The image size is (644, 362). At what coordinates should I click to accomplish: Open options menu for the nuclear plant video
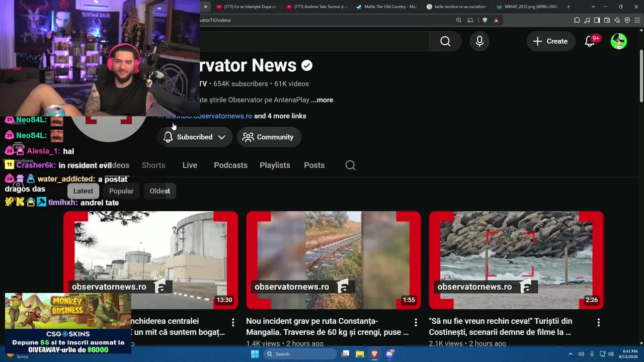233,322
